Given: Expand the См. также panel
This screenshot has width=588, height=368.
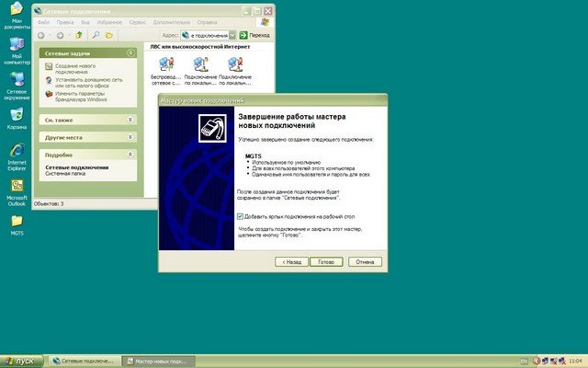Looking at the screenshot, I should click(130, 120).
